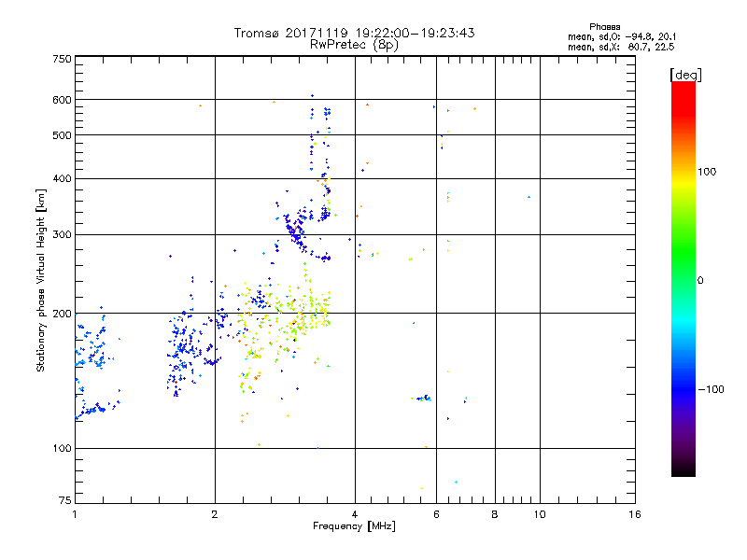This screenshot has width=747, height=560.
Task: Click x-axis tick label '2'
Action: click(x=215, y=514)
